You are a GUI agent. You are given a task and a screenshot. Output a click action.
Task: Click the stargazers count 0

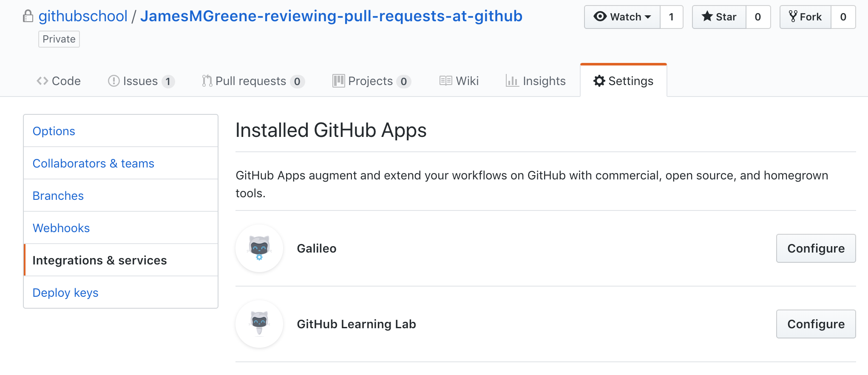(758, 17)
